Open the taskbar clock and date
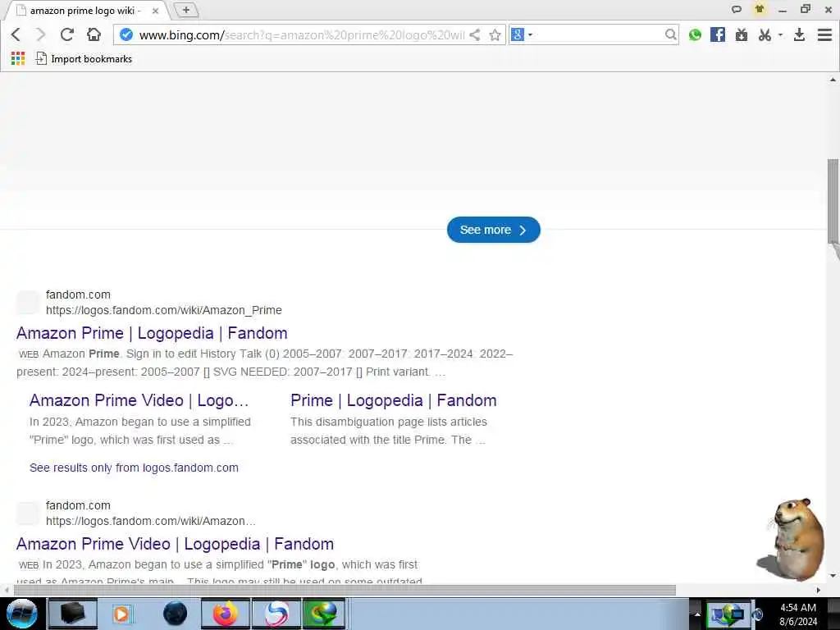 point(798,614)
